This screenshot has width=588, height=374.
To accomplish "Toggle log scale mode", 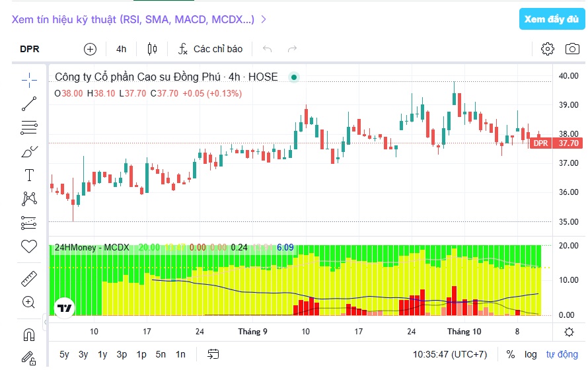I will [x=531, y=354].
